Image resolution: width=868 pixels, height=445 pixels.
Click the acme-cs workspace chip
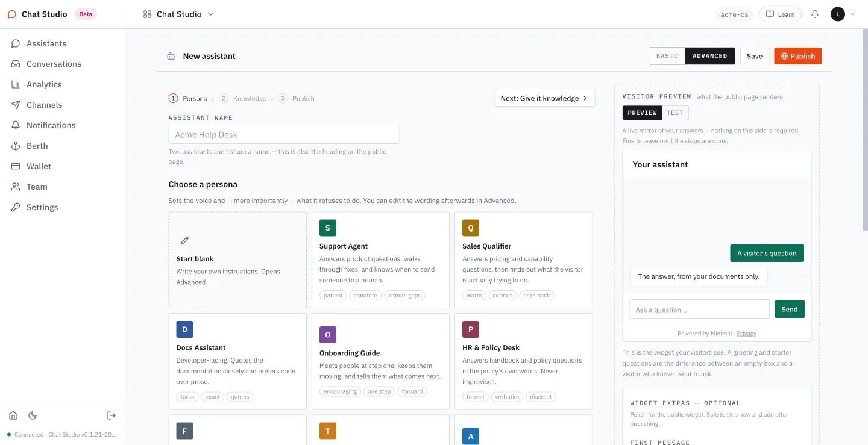734,14
